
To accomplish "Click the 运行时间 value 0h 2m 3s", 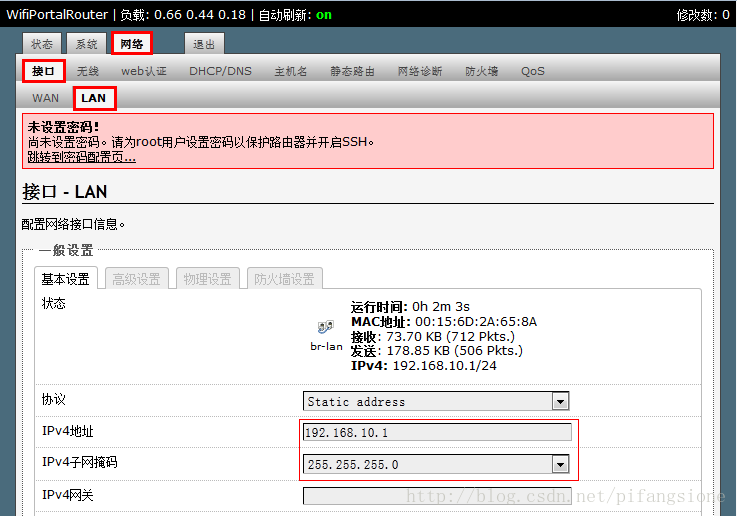I will (x=441, y=307).
